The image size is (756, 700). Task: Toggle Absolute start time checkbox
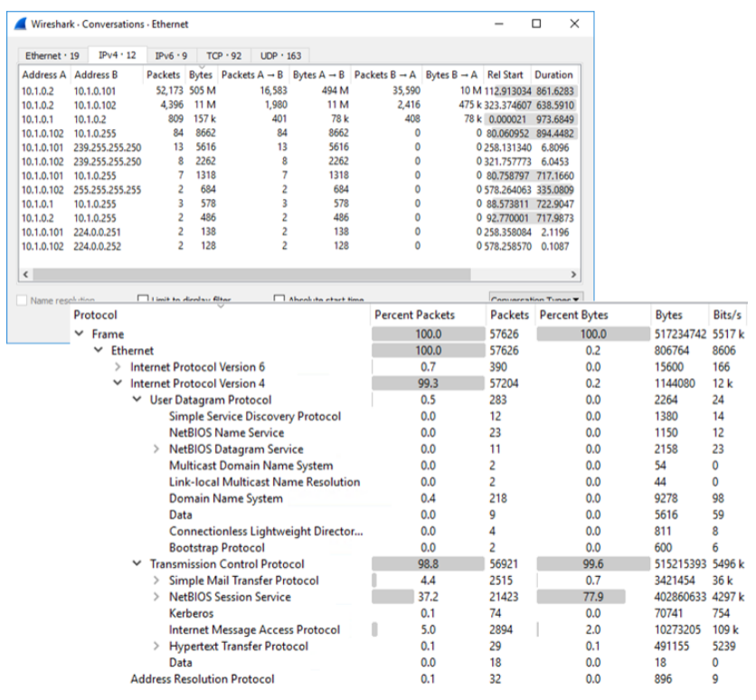[279, 299]
